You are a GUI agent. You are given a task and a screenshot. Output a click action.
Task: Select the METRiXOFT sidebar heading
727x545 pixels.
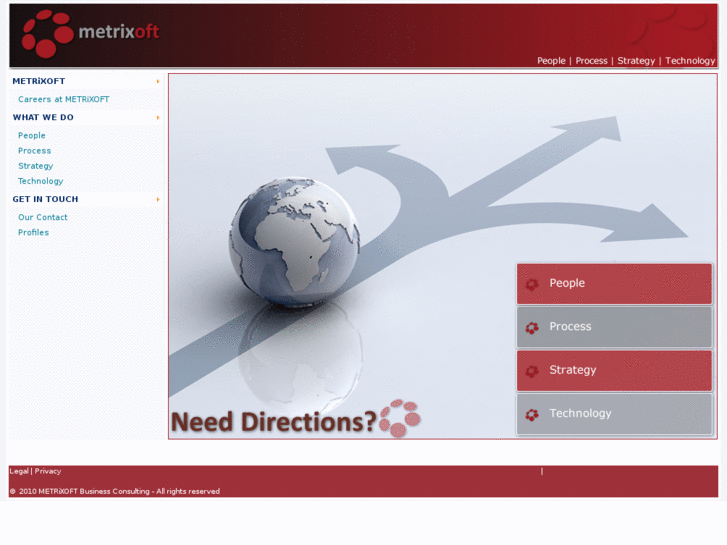coord(38,81)
